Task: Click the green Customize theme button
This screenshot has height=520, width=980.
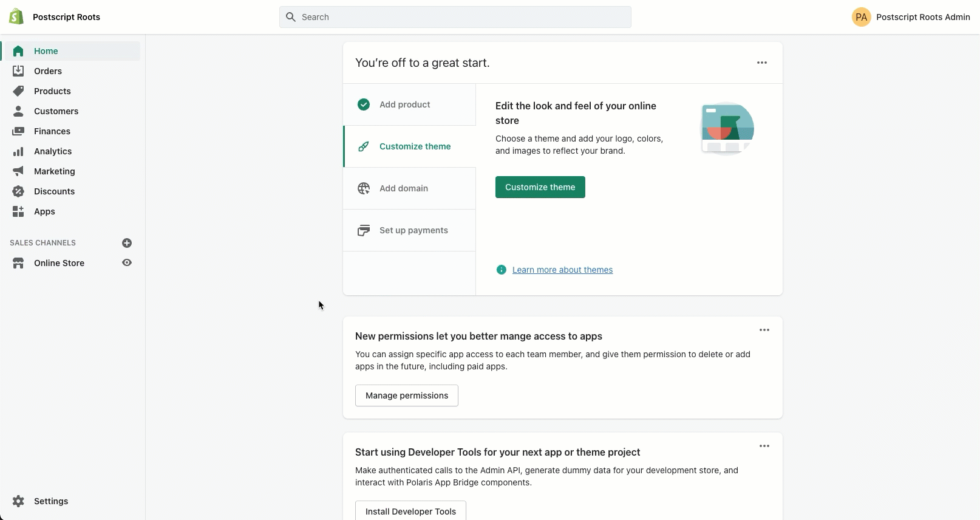Action: coord(540,187)
